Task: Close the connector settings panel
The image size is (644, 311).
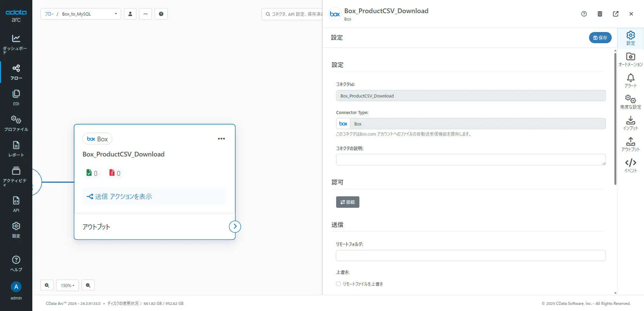Action: [631, 14]
